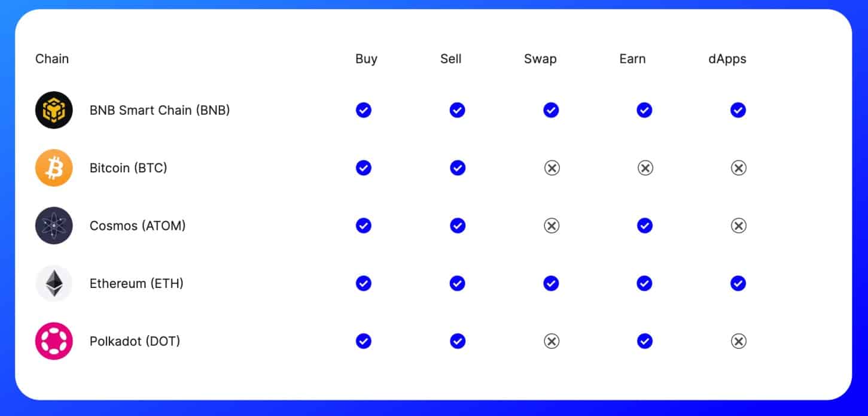Click Bitcoin's Swap unavailable cross icon
This screenshot has width=868, height=416.
click(552, 168)
